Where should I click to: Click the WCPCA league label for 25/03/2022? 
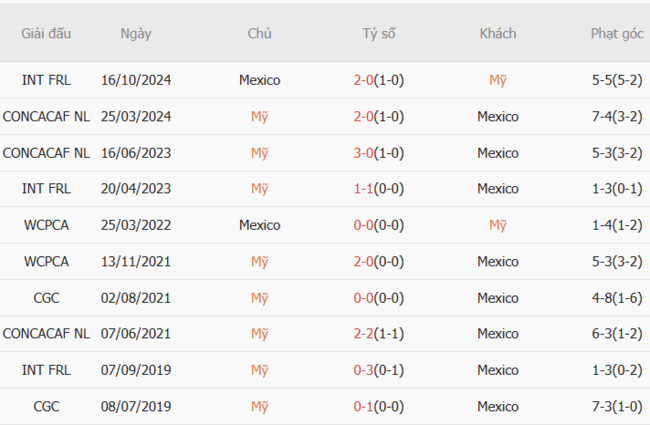[x=46, y=225]
